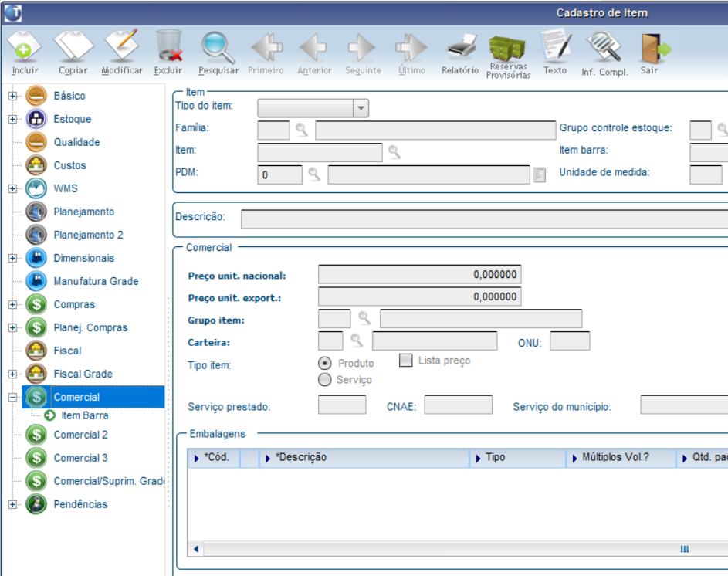Select Manufatura Grade in the tree
Image resolution: width=728 pixels, height=576 pixels.
click(96, 282)
